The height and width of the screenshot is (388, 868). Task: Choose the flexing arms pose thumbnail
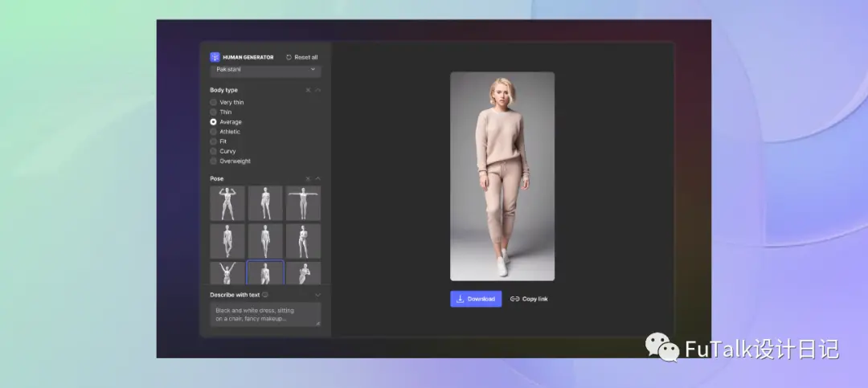[227, 203]
